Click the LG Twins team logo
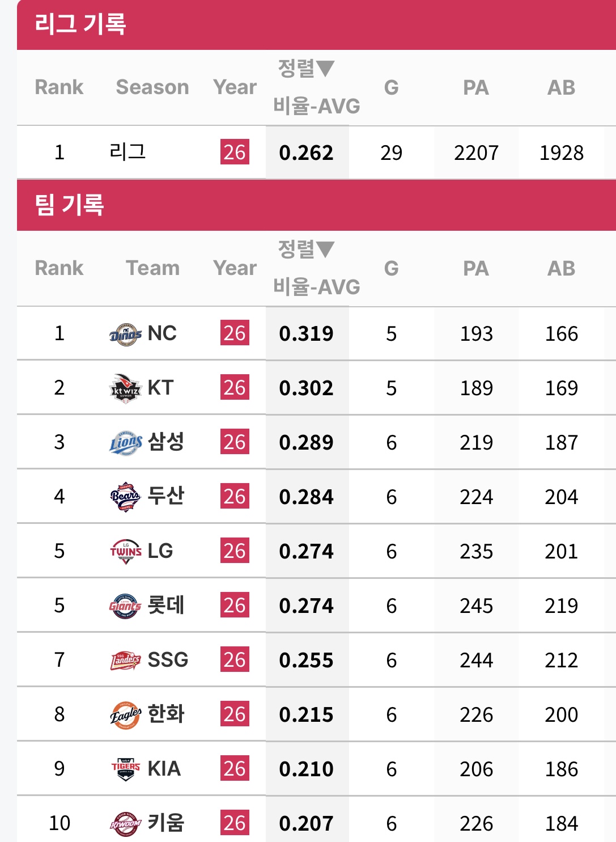 (x=125, y=551)
